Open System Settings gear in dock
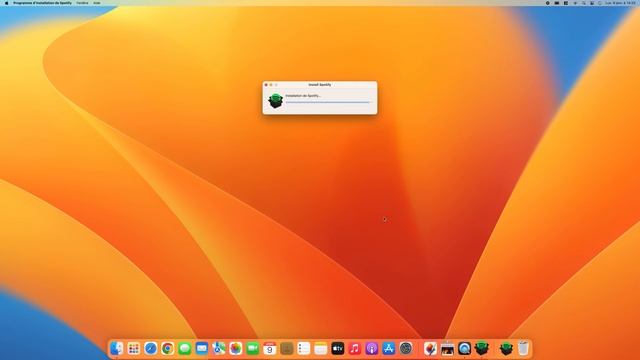640x360 pixels. 406,349
